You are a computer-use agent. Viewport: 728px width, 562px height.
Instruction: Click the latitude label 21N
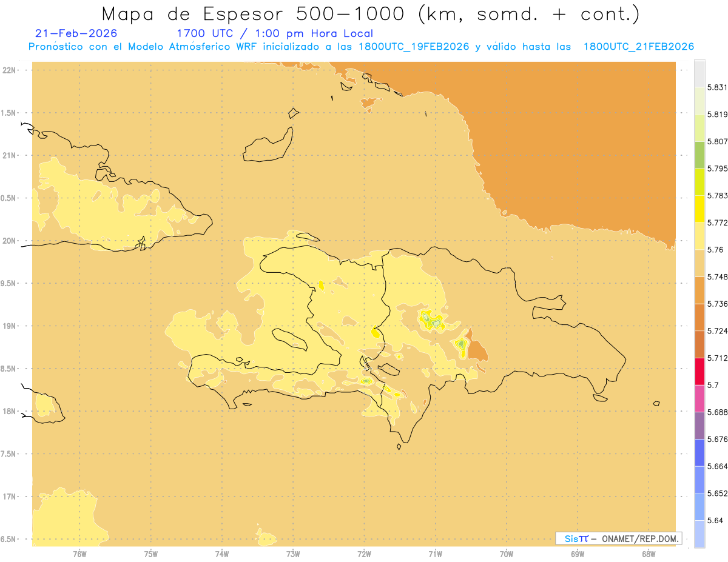[x=10, y=155]
